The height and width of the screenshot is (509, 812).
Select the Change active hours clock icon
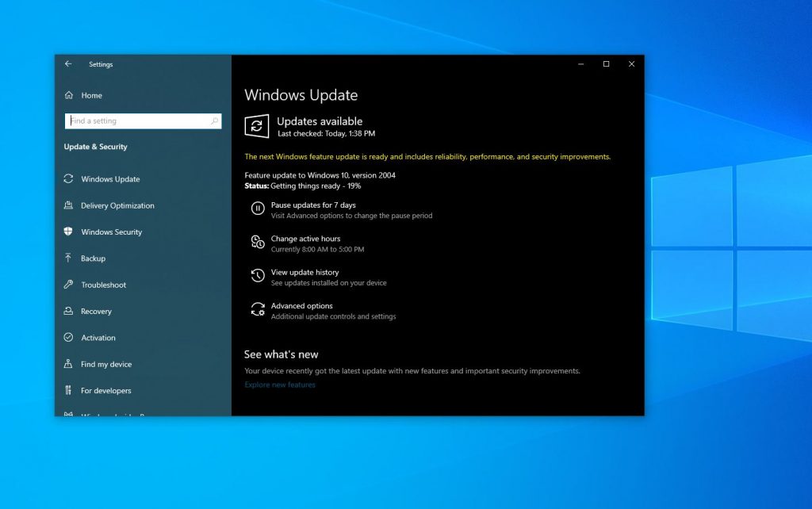(257, 243)
